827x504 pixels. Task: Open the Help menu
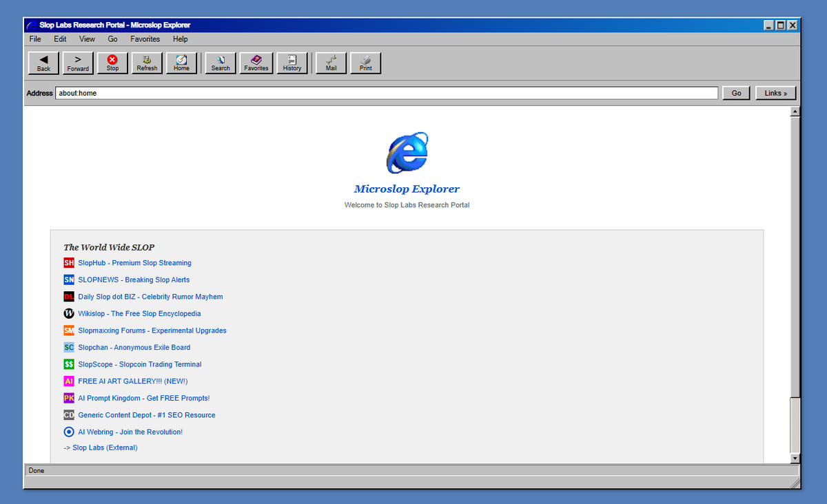point(181,39)
